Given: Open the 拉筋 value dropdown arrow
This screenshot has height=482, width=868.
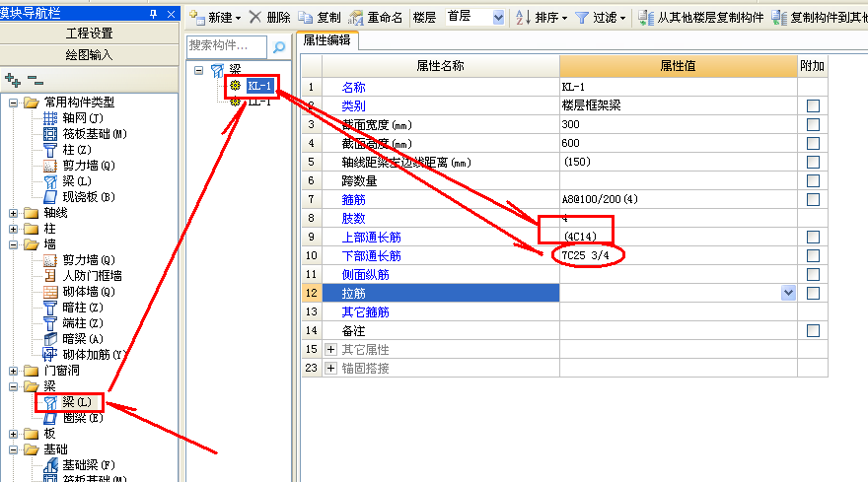Looking at the screenshot, I should [x=788, y=294].
